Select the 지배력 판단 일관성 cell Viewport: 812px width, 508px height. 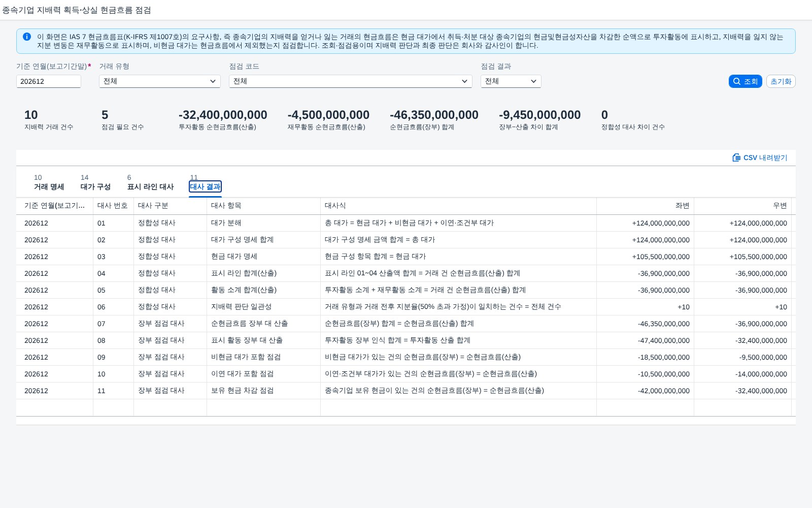click(x=263, y=307)
